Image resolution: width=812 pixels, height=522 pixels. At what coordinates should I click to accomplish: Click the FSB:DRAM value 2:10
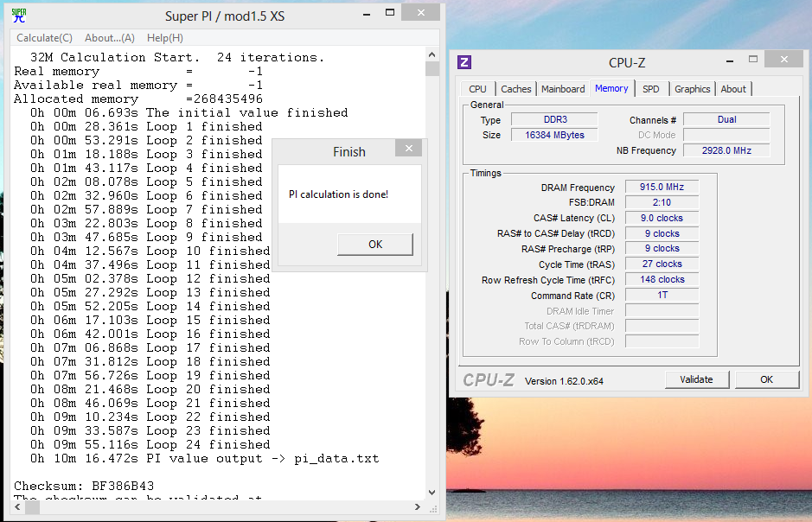(662, 202)
